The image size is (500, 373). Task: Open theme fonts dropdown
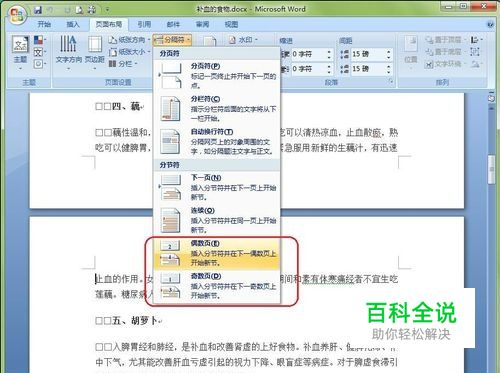pyautogui.click(x=40, y=52)
